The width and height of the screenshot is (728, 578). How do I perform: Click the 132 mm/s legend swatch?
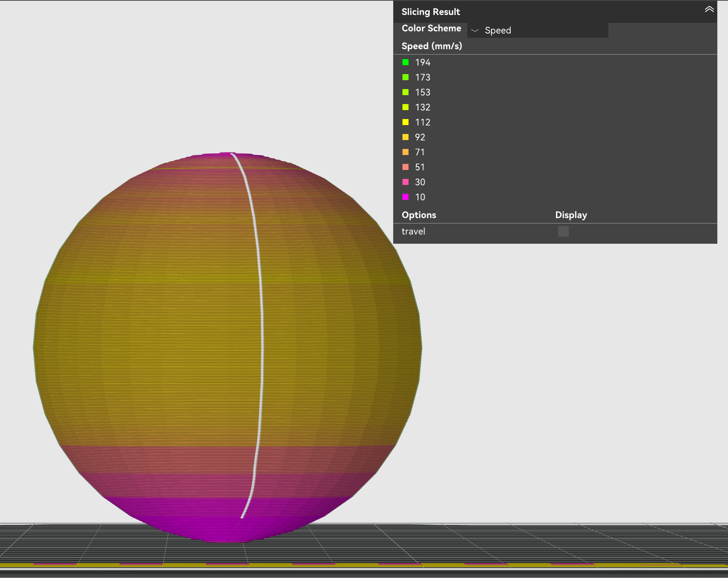tap(405, 107)
